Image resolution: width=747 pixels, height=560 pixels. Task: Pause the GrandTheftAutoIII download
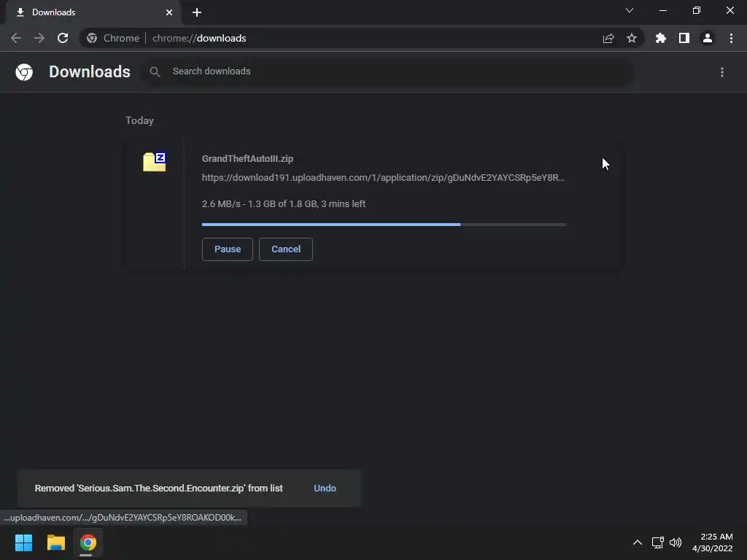tap(228, 249)
